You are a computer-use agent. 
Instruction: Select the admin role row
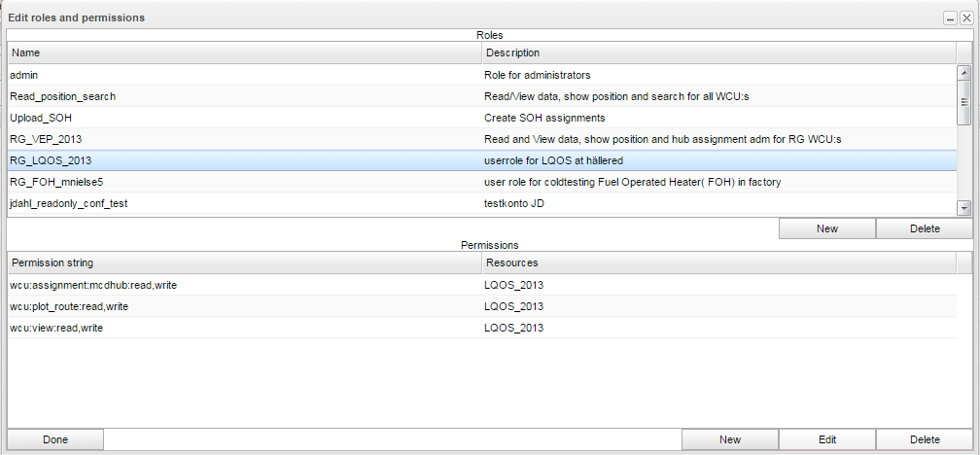point(243,75)
